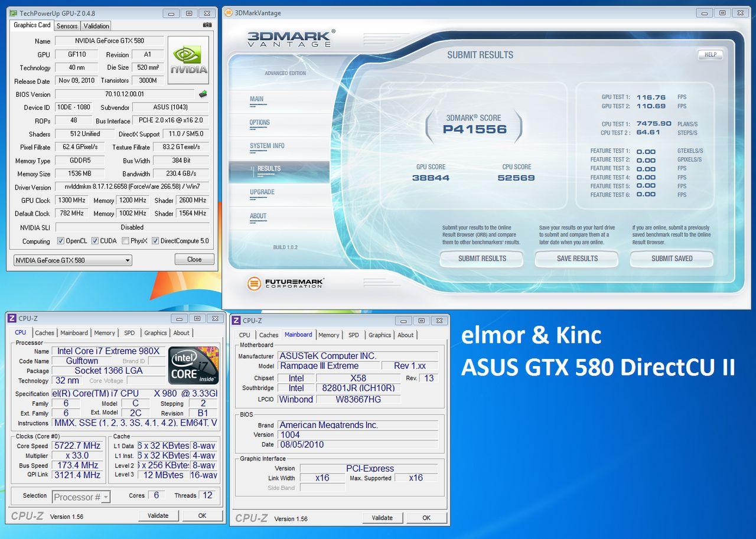Click the Southbridge value 82801JR (ICH10R)
756x539 pixels.
[359, 388]
